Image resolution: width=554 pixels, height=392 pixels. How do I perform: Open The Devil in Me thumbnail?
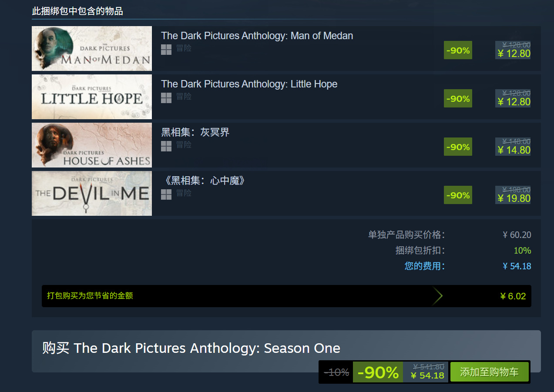pyautogui.click(x=92, y=193)
